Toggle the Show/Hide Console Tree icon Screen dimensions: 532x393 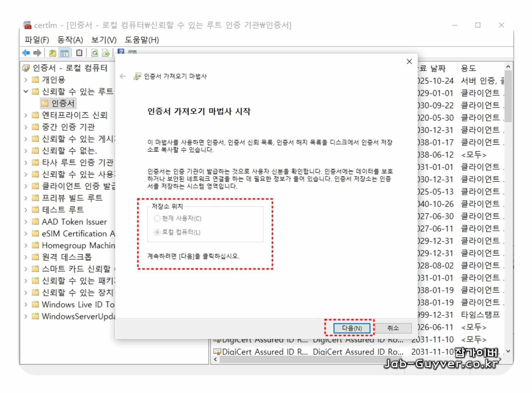pyautogui.click(x=64, y=53)
